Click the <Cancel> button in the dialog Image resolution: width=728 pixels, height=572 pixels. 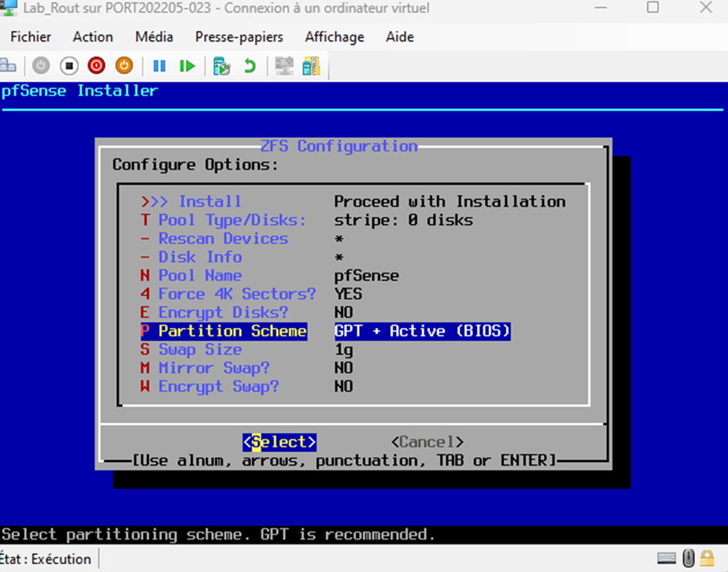coord(427,442)
